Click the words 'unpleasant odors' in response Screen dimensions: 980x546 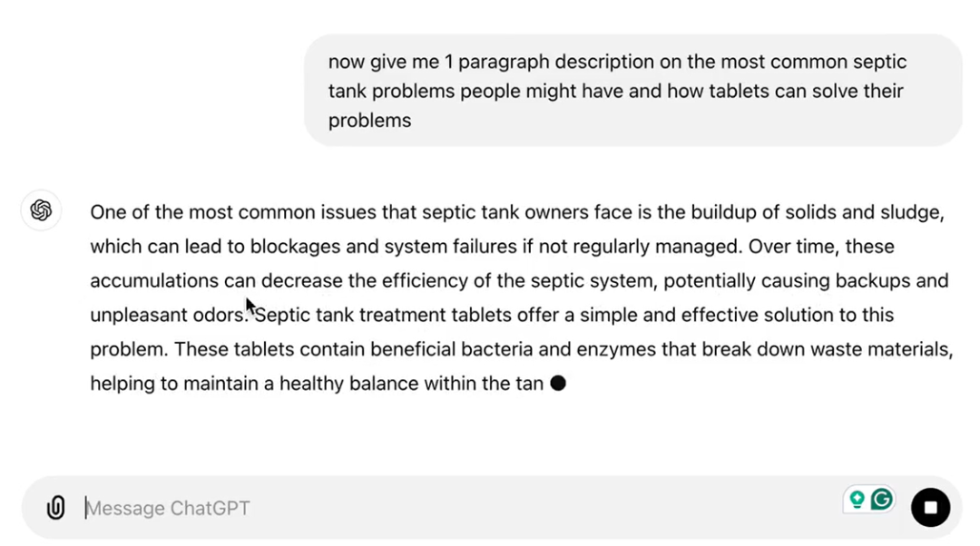pyautogui.click(x=168, y=316)
